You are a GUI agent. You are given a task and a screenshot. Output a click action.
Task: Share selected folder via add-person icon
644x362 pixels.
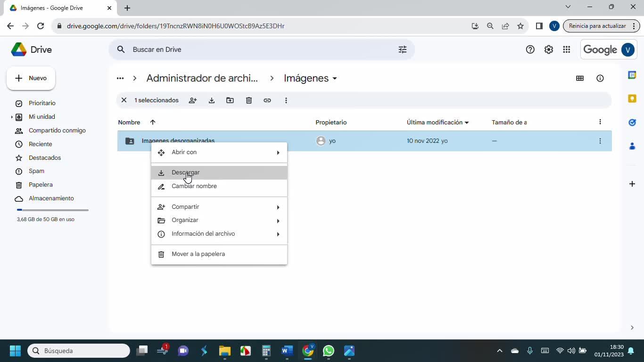[x=193, y=100]
